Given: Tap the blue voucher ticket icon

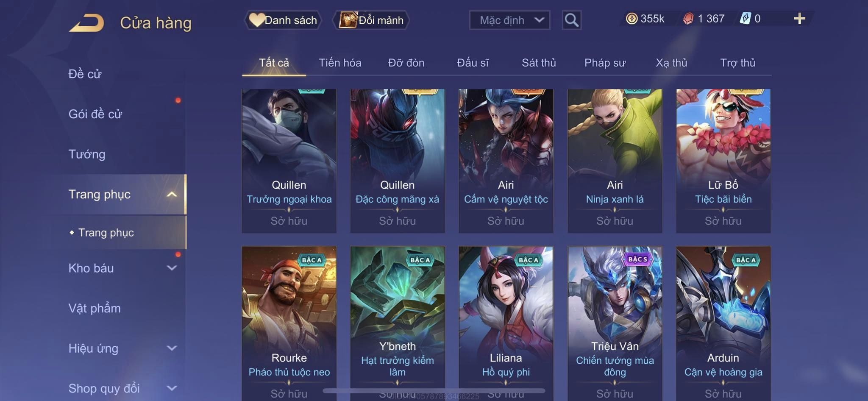Looking at the screenshot, I should 745,19.
